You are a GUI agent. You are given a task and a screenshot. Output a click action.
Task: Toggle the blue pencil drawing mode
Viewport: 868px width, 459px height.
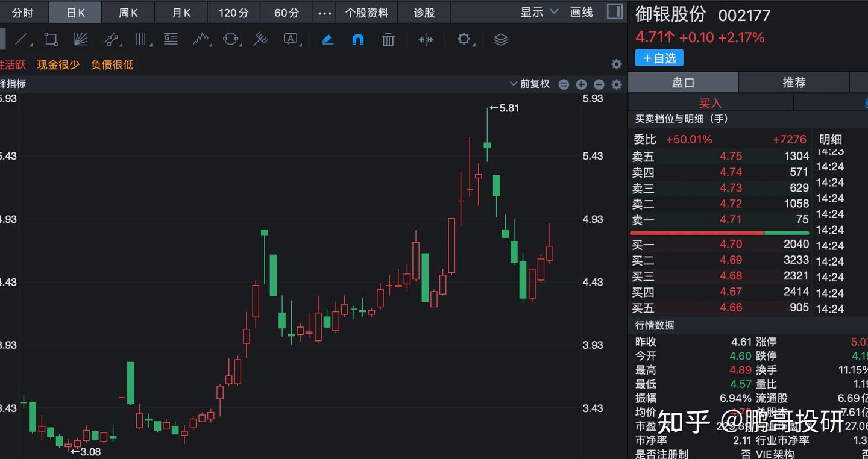pyautogui.click(x=327, y=39)
